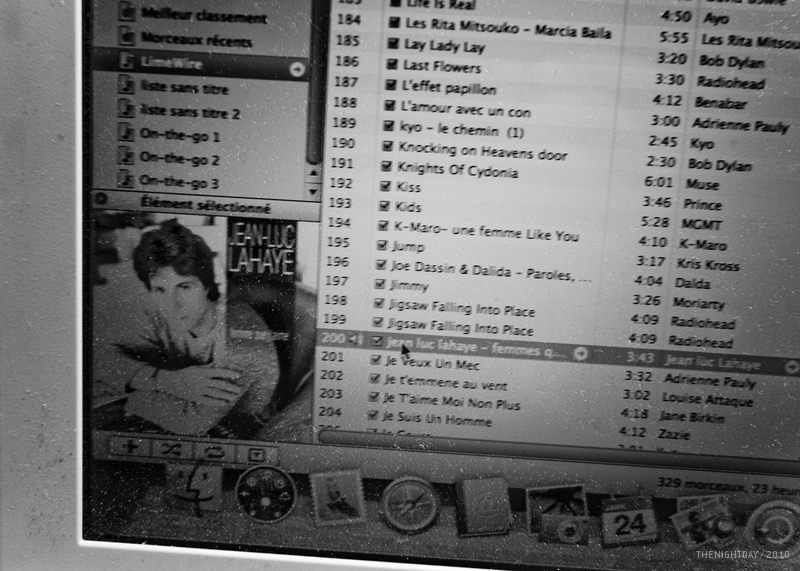Uncheck the Kiss track checkbox
Screen dimensions: 800x571
(385, 186)
